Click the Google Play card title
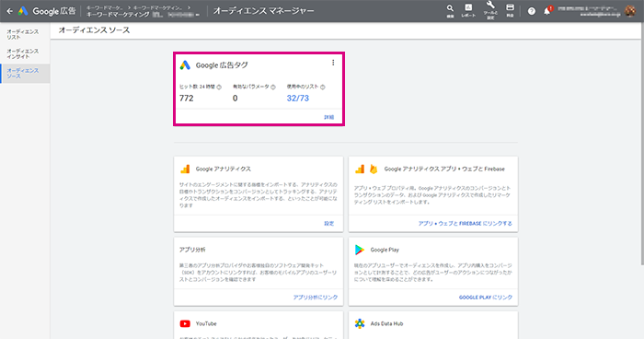Image resolution: width=644 pixels, height=339 pixels. tap(385, 250)
